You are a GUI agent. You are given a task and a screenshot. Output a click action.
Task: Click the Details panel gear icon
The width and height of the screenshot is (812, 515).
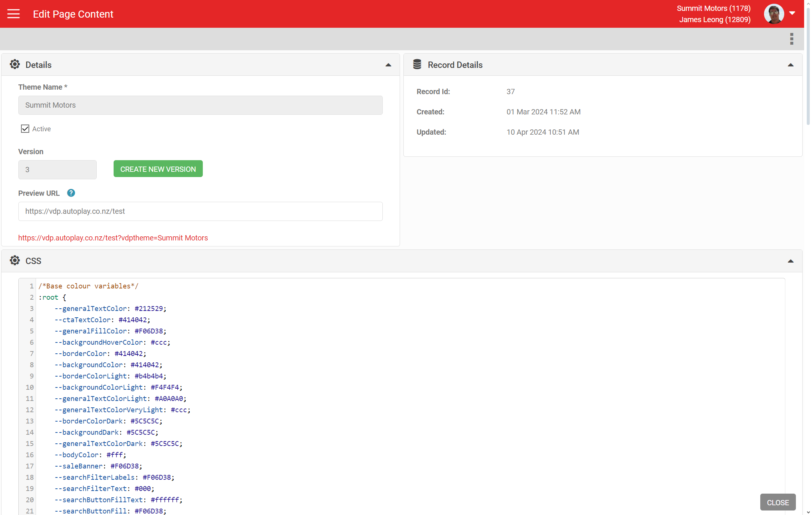(15, 65)
